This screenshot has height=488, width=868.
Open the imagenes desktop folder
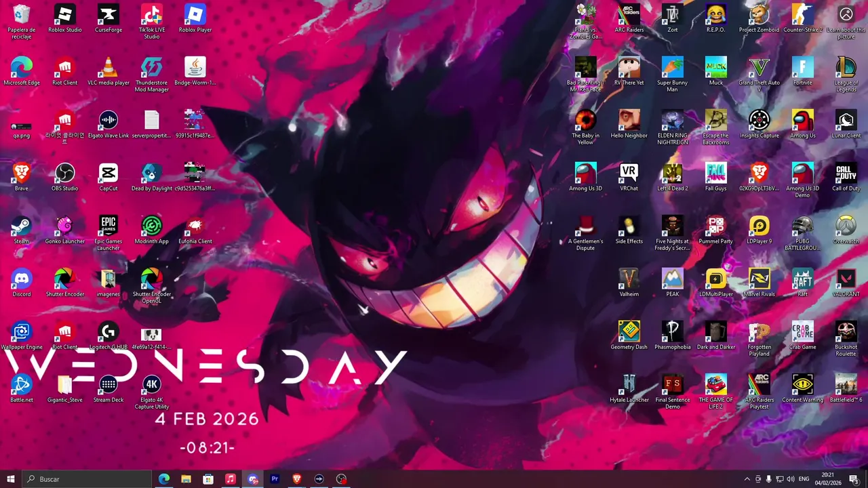click(108, 283)
